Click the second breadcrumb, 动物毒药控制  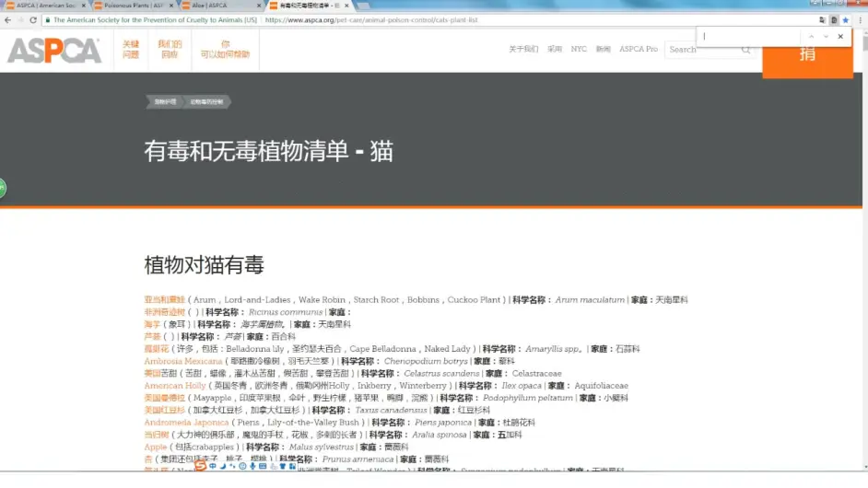click(x=206, y=102)
